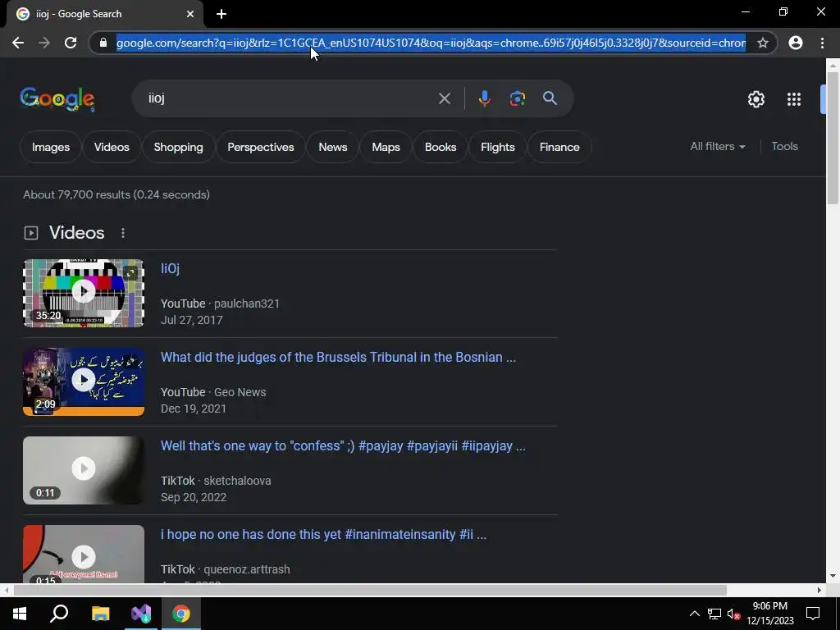The height and width of the screenshot is (630, 840).
Task: Show hidden tray icons chevron
Action: [694, 614]
